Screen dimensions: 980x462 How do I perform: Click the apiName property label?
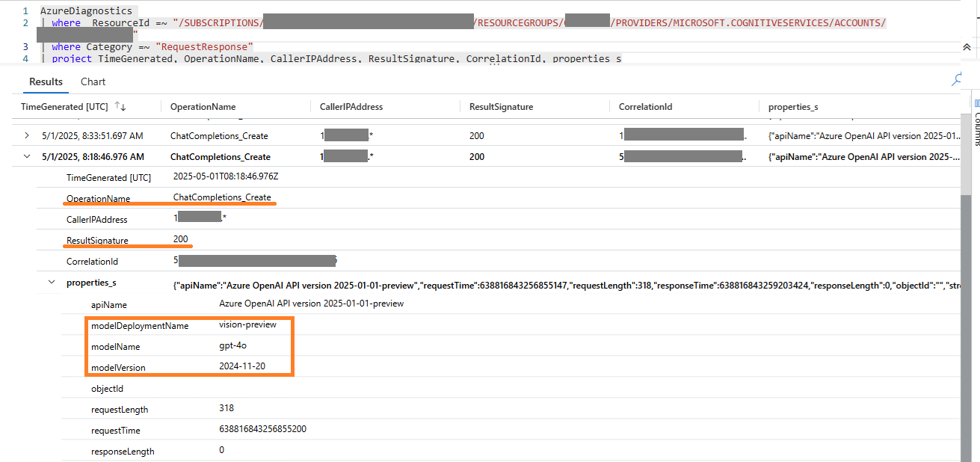tap(109, 305)
